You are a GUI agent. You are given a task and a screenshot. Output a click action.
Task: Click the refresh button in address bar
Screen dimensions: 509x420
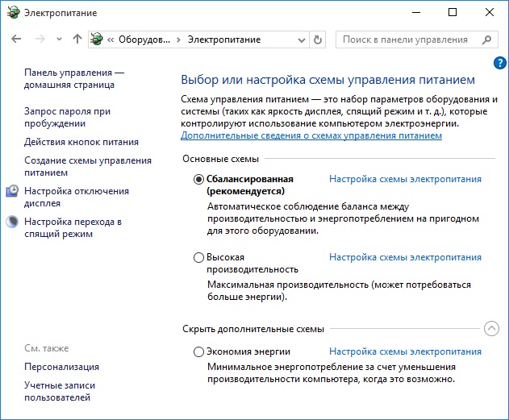[318, 40]
